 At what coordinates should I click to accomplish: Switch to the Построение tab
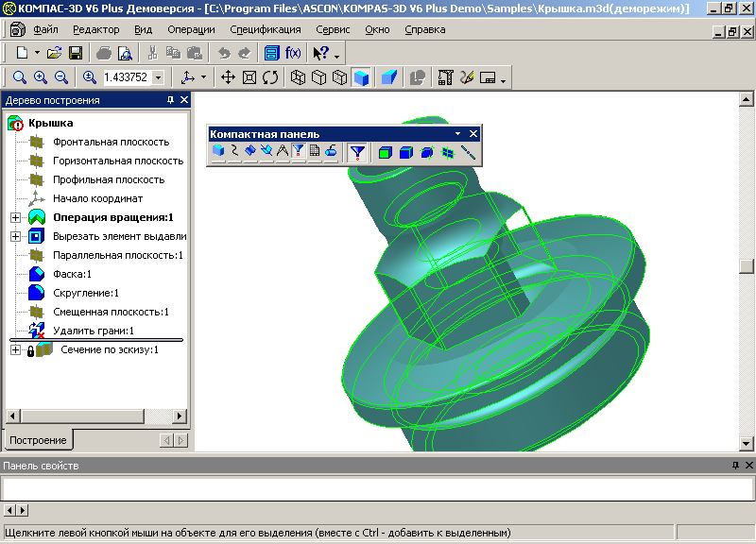pyautogui.click(x=38, y=440)
